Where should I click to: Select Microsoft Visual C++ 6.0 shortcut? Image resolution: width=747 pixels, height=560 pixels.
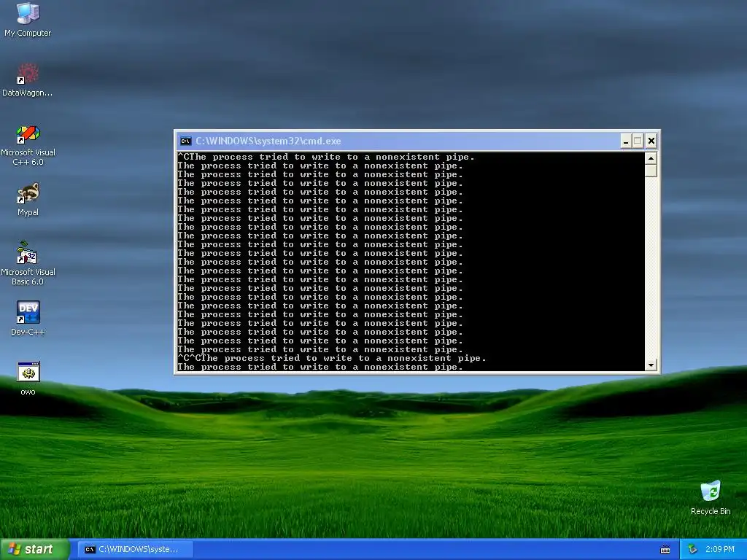point(28,145)
